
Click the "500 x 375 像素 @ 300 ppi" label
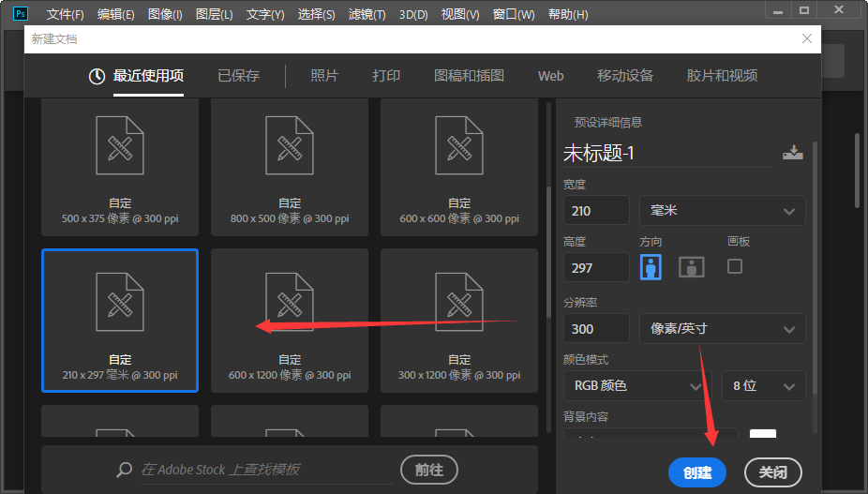(120, 218)
